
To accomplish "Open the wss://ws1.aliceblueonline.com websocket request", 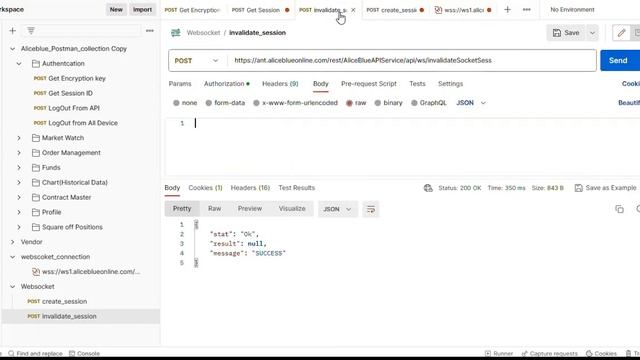I will coord(86,271).
